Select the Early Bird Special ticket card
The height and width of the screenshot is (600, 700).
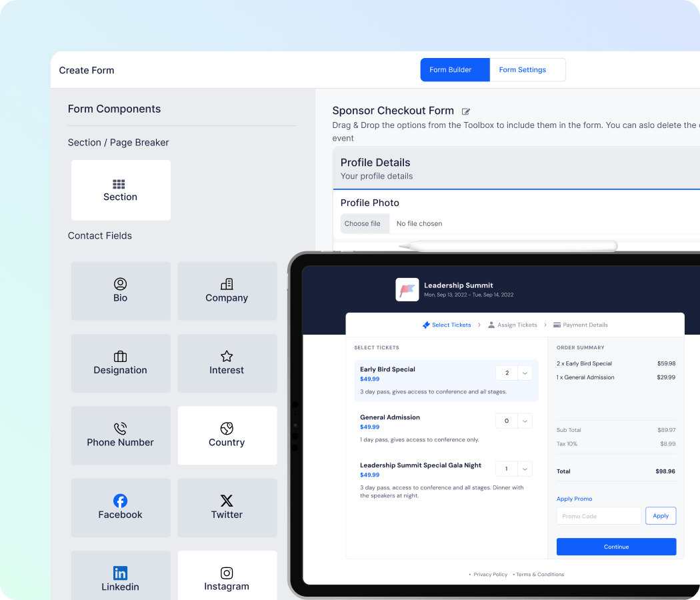point(446,381)
